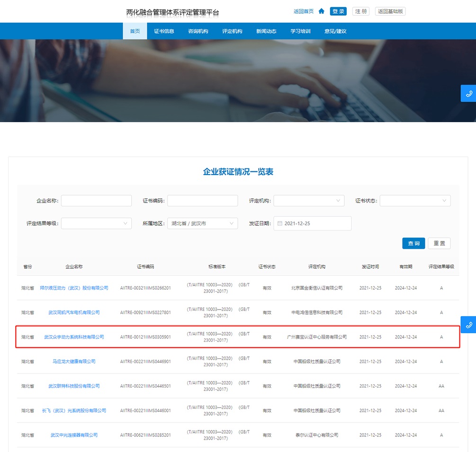Click the home icon beside 返回首页
Viewport: 476px width, 452px height.
click(322, 11)
